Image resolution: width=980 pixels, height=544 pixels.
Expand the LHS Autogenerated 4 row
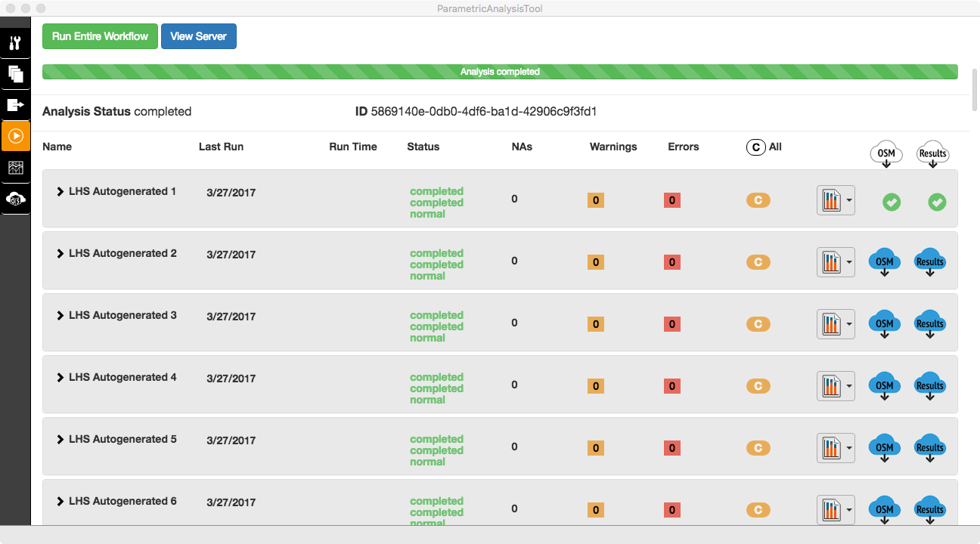pos(60,378)
